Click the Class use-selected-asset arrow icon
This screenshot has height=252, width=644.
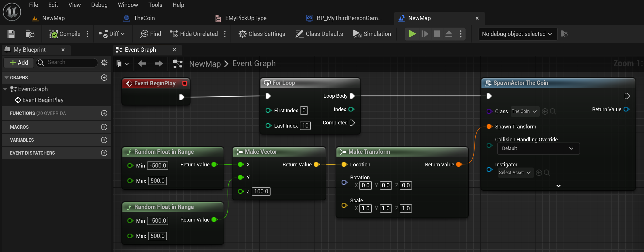[x=545, y=111]
